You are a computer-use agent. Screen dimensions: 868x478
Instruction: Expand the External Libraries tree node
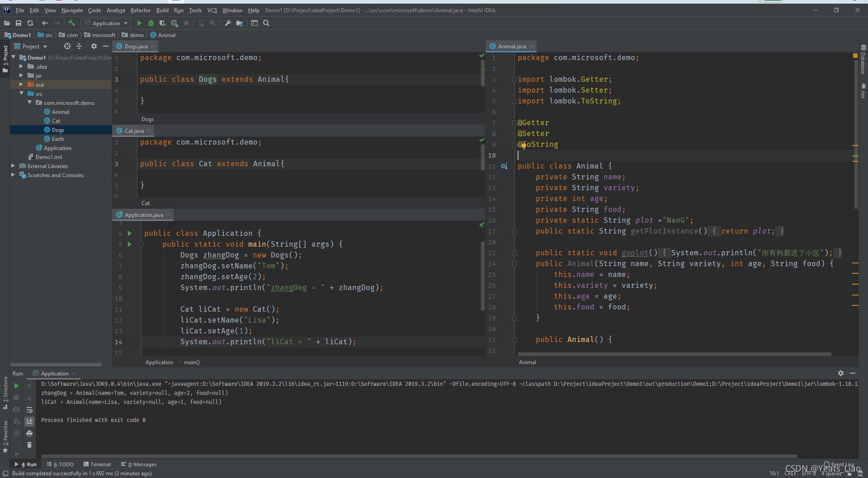coord(13,166)
